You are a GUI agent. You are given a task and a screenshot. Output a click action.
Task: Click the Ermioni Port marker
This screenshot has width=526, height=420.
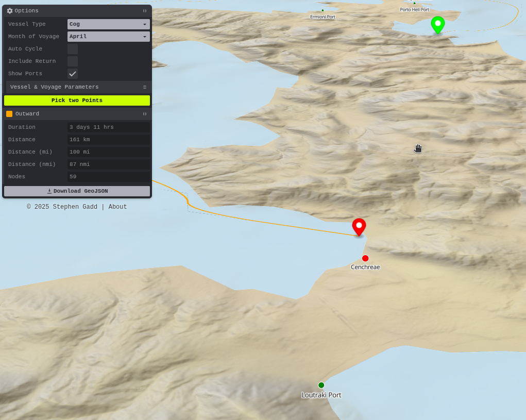[323, 10]
